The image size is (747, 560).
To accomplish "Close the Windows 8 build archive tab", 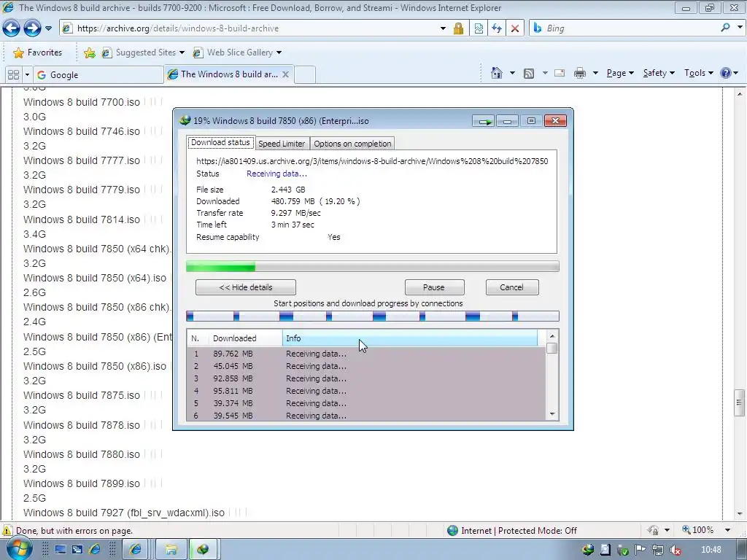I will pyautogui.click(x=285, y=75).
